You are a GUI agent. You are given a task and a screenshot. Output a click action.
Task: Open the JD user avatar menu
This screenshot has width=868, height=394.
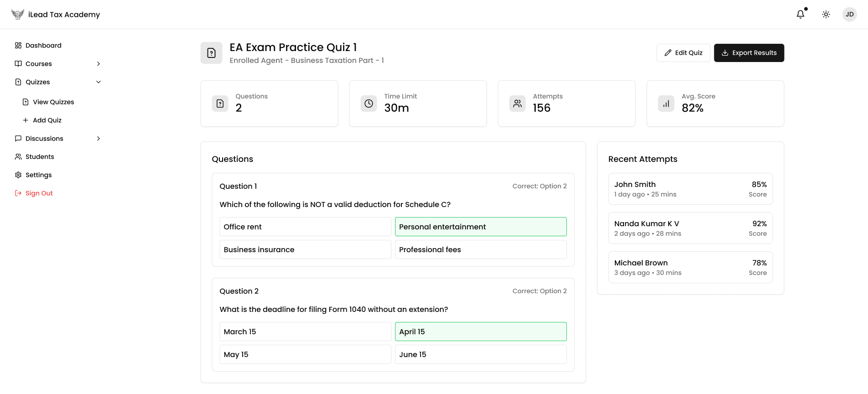[849, 15]
